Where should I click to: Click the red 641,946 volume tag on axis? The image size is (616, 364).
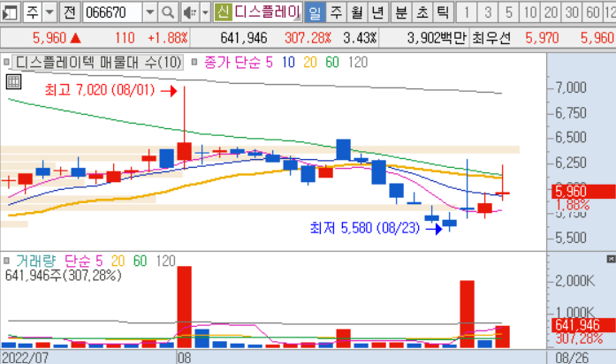[584, 325]
